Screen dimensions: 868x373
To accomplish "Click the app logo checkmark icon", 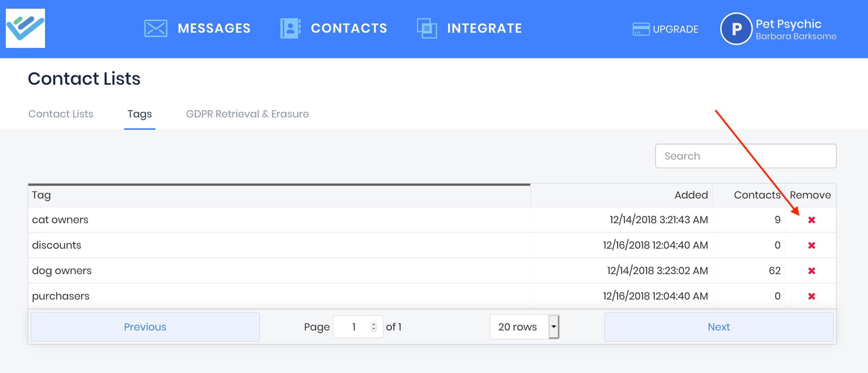I will (x=25, y=28).
